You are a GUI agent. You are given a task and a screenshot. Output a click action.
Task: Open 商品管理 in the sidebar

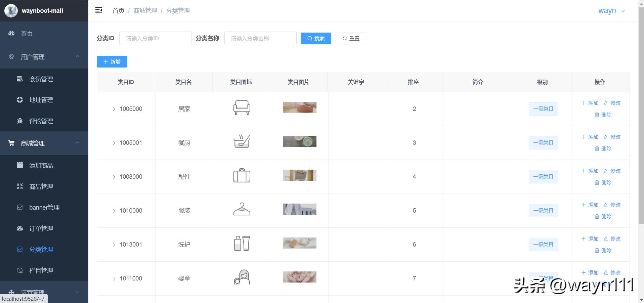click(41, 186)
